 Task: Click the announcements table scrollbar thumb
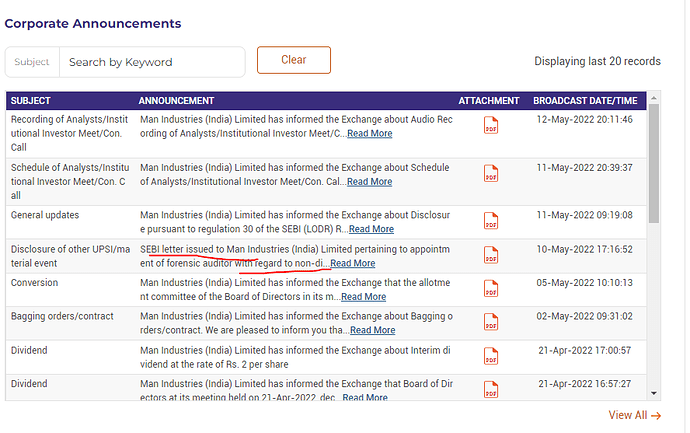coord(653,163)
